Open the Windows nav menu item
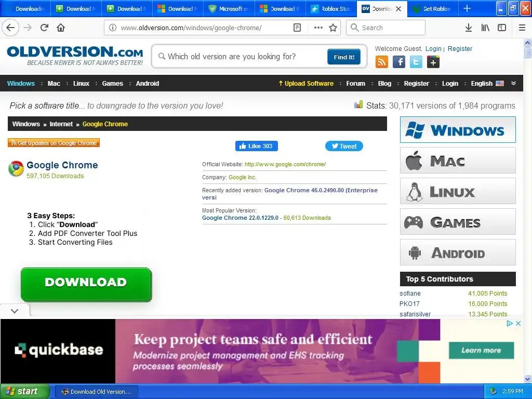Viewport: 532px width, 399px height. tap(21, 84)
